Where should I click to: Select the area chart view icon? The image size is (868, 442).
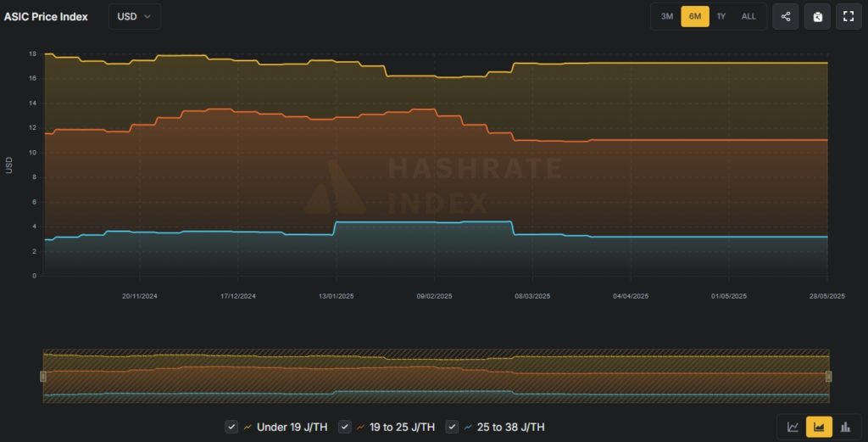coord(819,427)
